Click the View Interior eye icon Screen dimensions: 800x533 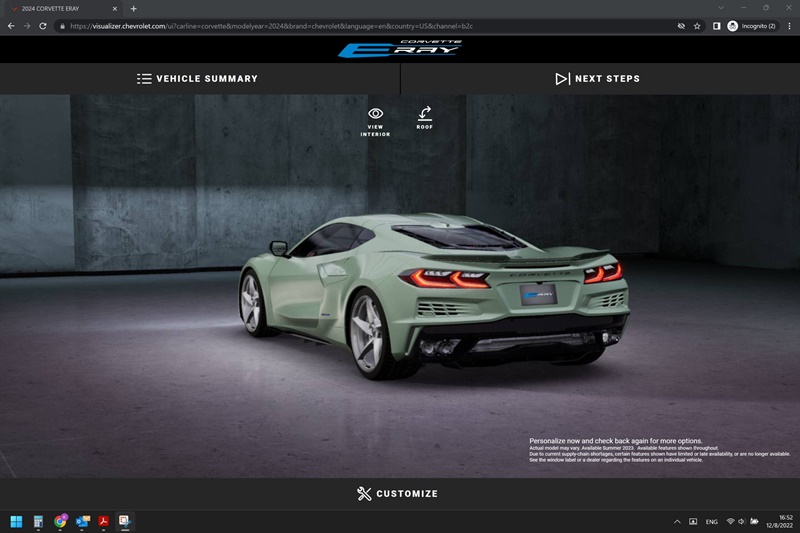pos(375,114)
